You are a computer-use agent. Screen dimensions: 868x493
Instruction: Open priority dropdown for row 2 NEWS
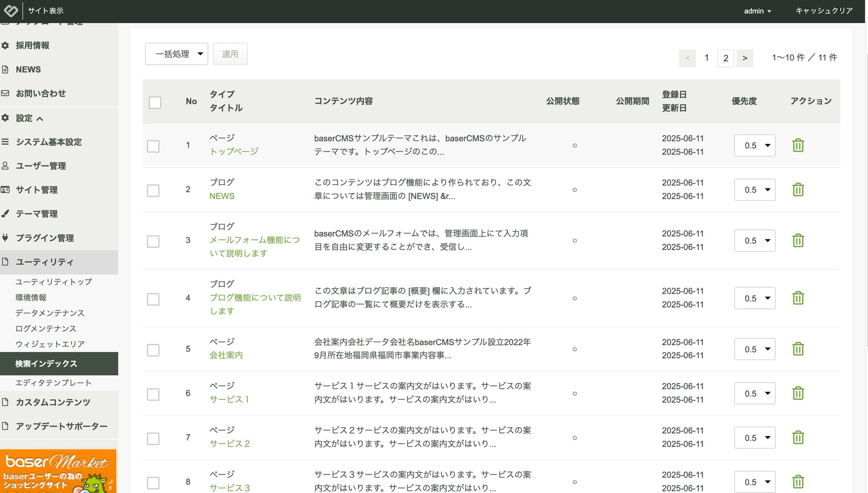755,190
